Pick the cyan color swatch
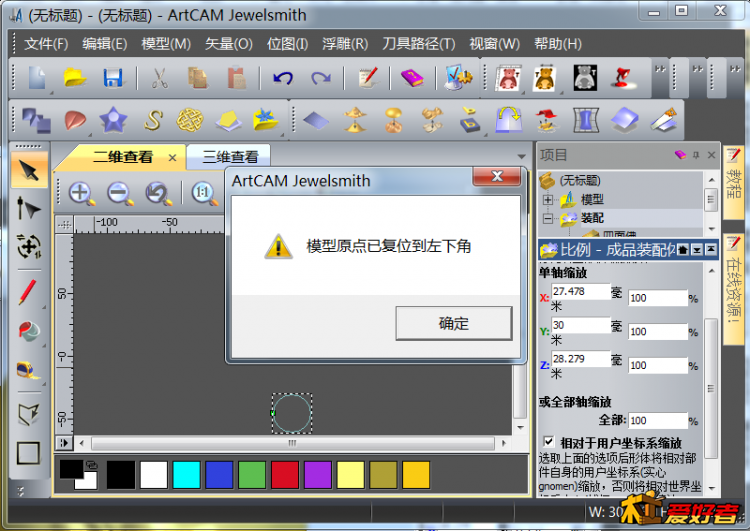 pyautogui.click(x=186, y=475)
